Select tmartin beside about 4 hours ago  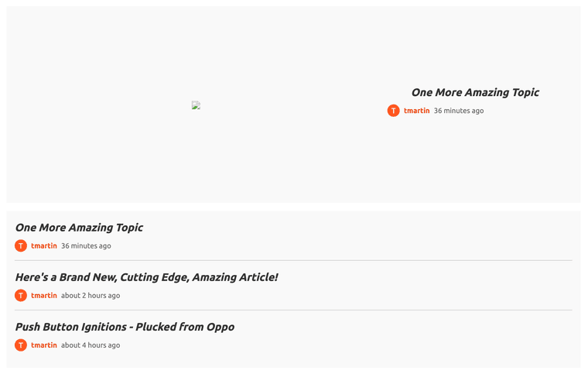coord(44,345)
